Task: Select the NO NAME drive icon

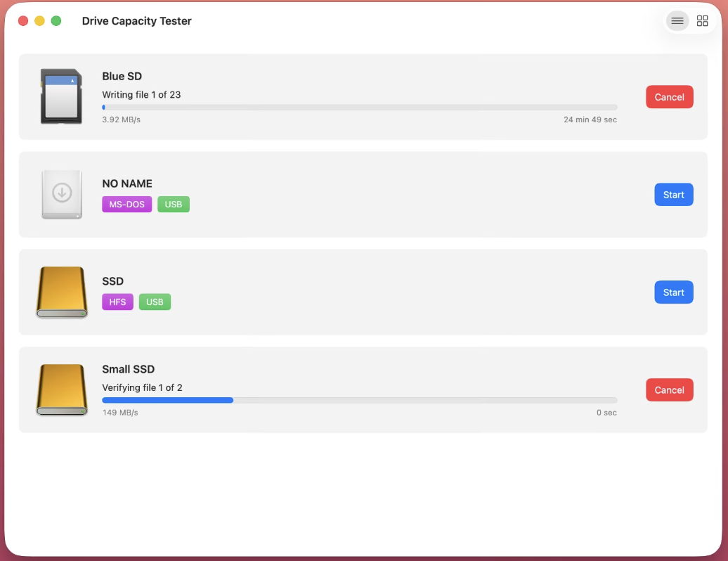Action: (62, 194)
